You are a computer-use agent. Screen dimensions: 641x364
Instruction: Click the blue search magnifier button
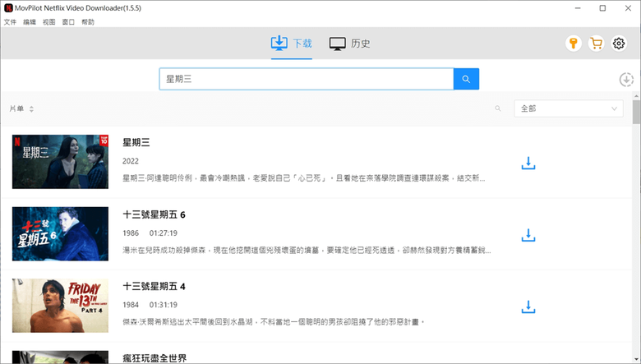coord(466,79)
